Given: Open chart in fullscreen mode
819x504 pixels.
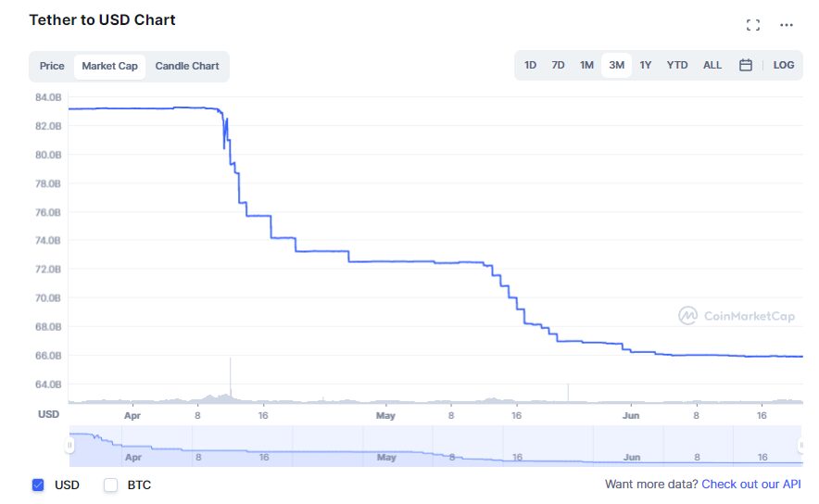Looking at the screenshot, I should click(752, 24).
